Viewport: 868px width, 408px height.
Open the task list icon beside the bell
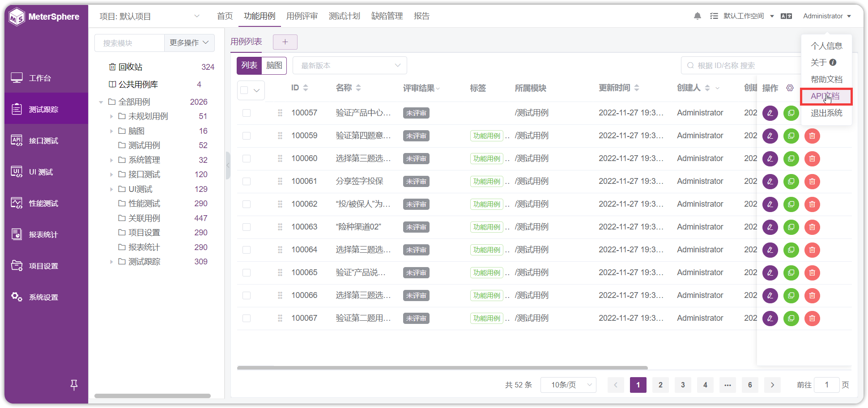[714, 16]
